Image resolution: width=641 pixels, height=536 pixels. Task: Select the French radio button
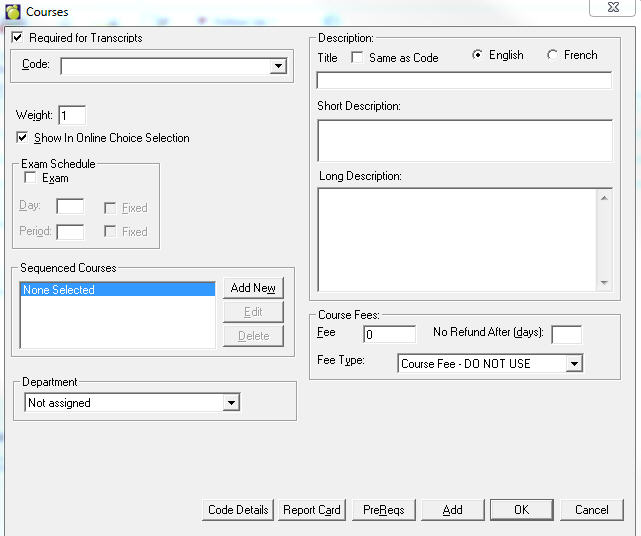click(552, 55)
